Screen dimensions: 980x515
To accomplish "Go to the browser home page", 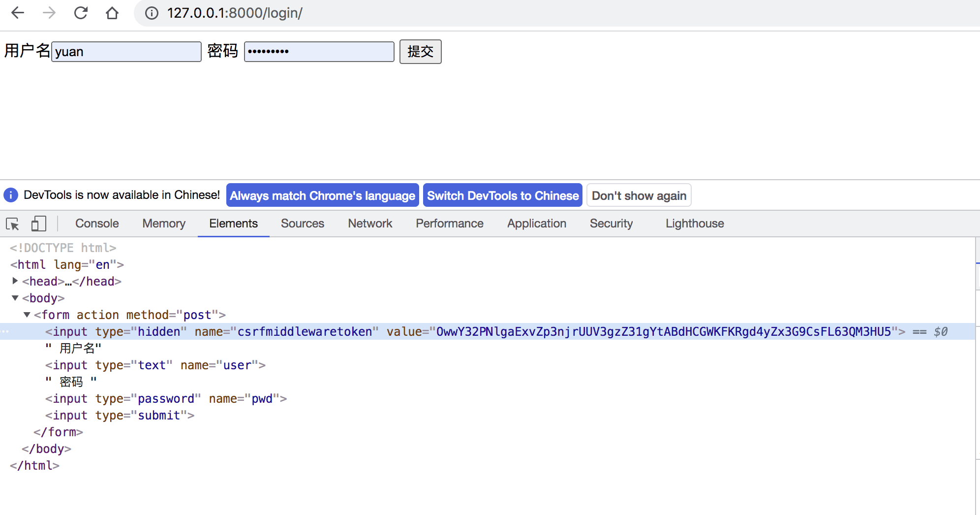I will tap(112, 13).
